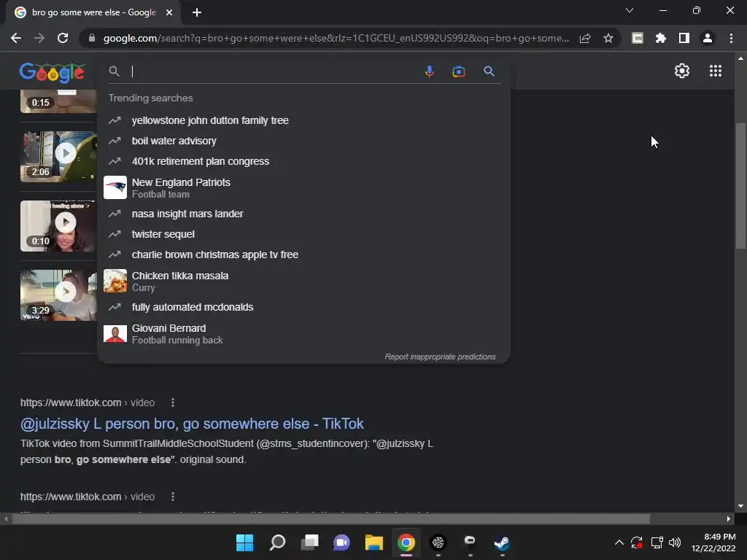Start voice search with the microphone icon
This screenshot has height=560, width=747.
click(x=429, y=71)
